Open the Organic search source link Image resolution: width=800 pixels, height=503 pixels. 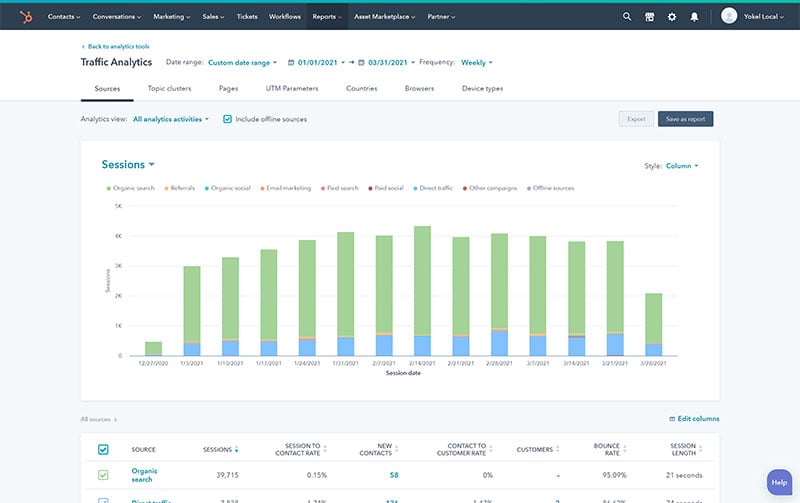[144, 475]
